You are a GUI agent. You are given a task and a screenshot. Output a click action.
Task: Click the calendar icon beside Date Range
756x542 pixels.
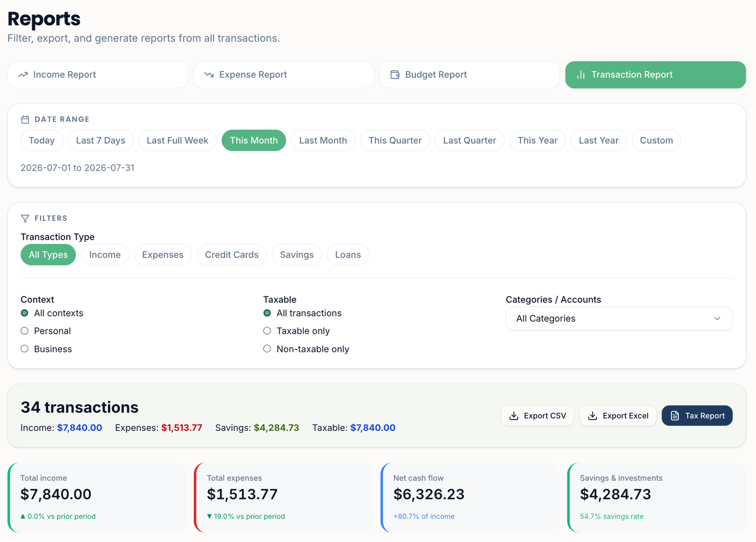coord(25,120)
